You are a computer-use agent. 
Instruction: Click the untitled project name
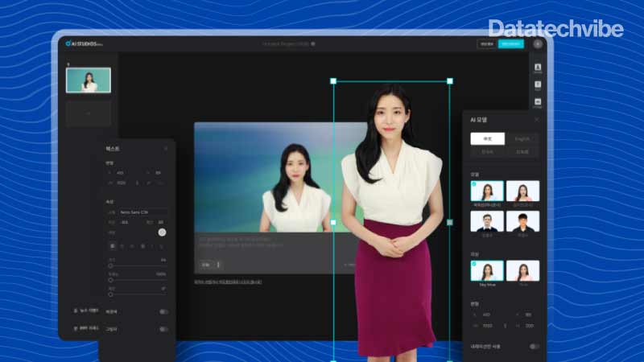286,43
